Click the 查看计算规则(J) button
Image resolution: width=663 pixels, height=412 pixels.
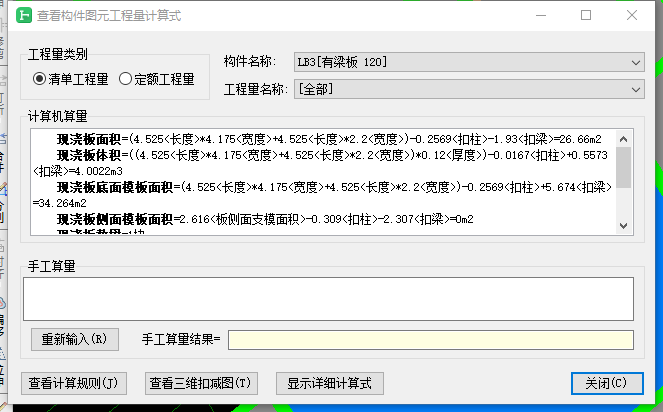[x=74, y=383]
